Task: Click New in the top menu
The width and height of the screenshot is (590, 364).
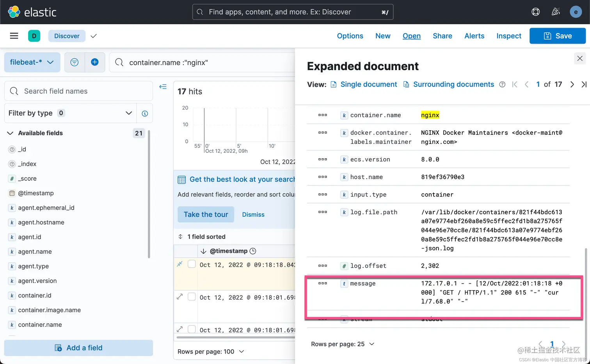Action: tap(383, 36)
